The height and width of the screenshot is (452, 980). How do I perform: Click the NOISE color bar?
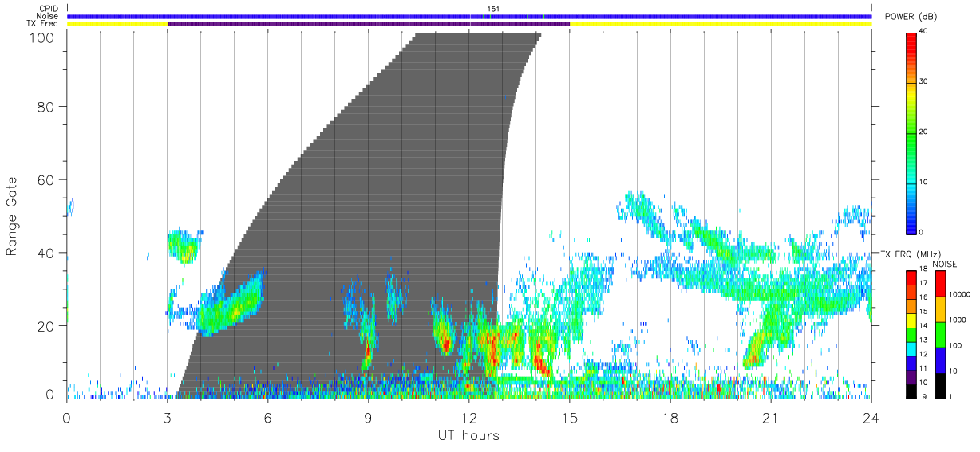pos(940,334)
